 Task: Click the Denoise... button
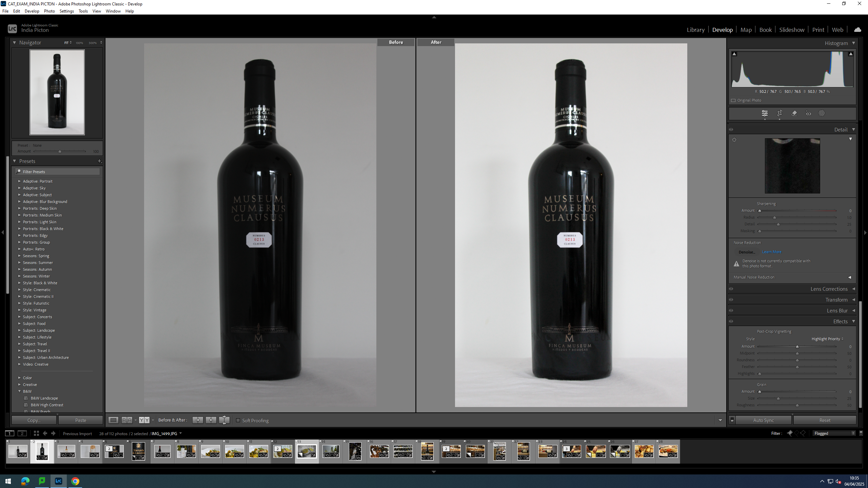point(747,252)
